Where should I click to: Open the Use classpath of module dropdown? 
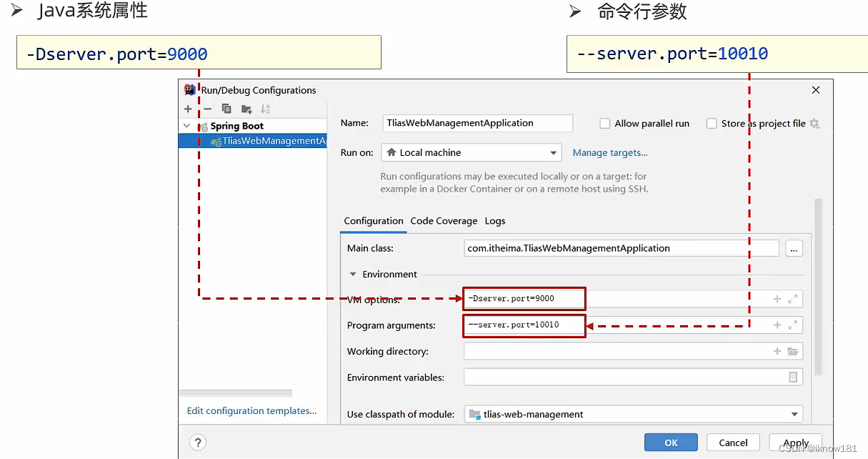click(793, 413)
